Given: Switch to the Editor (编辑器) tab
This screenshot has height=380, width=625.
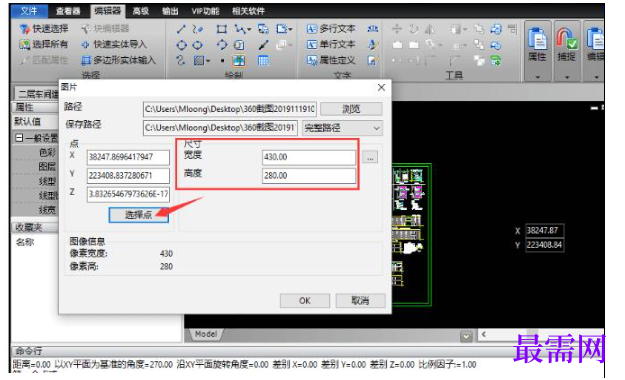Looking at the screenshot, I should [x=108, y=11].
